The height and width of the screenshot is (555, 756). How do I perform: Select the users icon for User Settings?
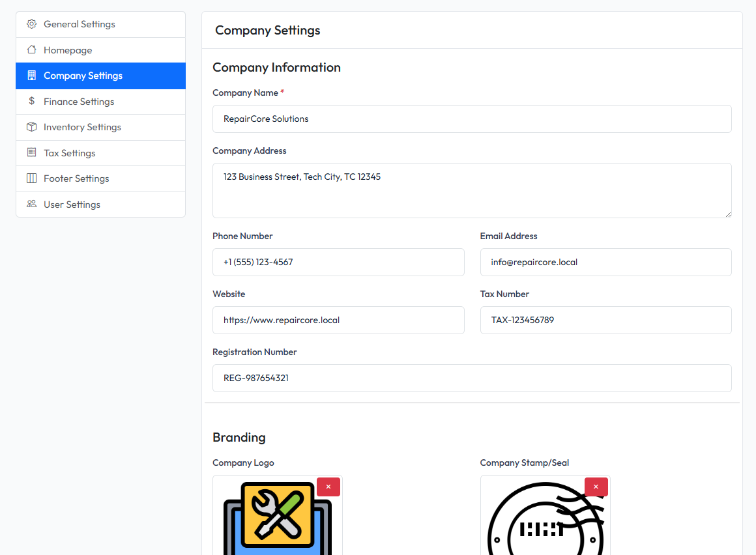coord(31,204)
